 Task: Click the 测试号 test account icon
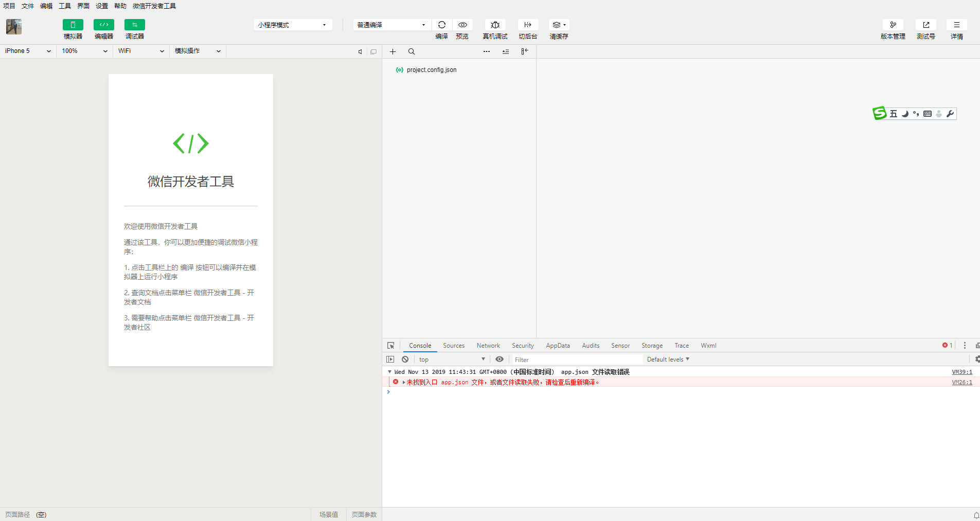coord(926,25)
